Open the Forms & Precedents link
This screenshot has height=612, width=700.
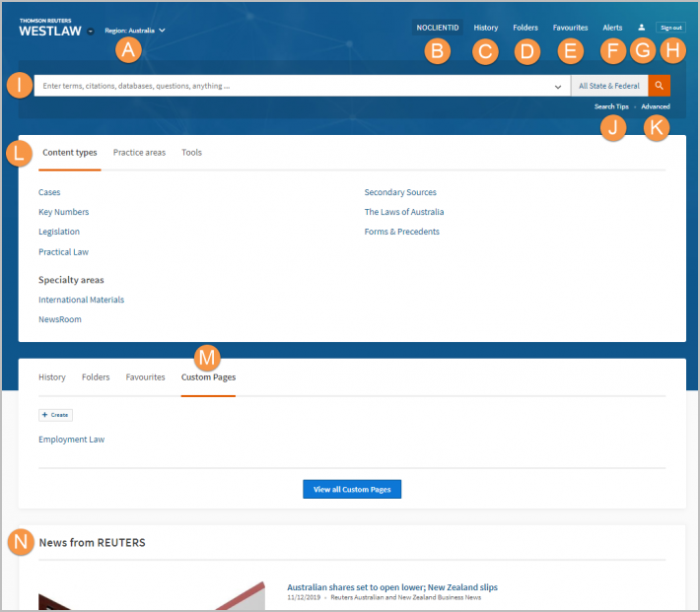pyautogui.click(x=402, y=232)
